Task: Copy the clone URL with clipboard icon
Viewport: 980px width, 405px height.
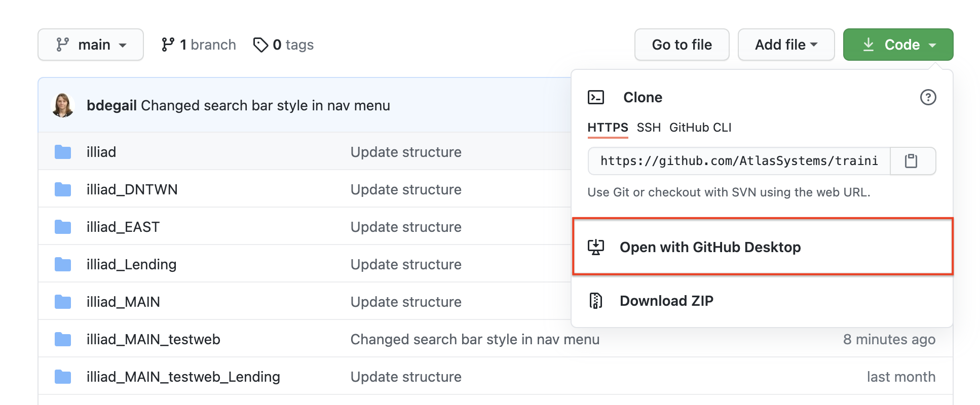Action: (911, 161)
